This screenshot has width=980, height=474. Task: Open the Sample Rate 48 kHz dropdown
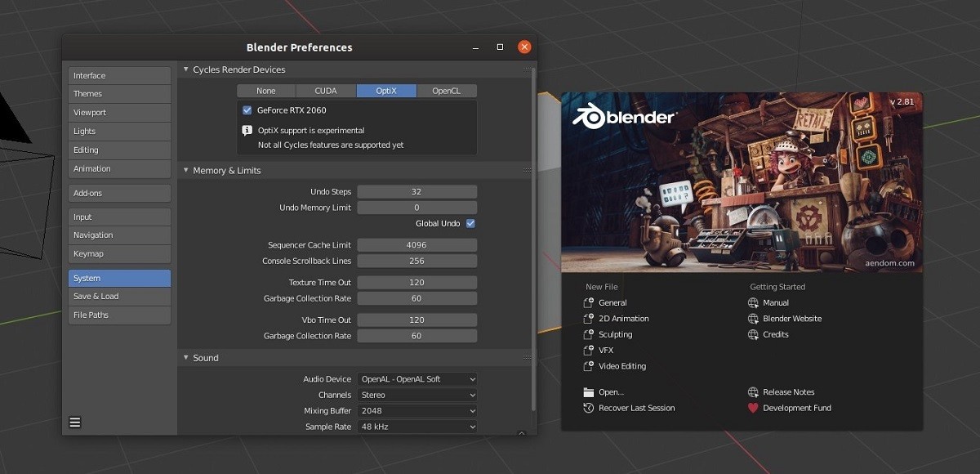417,427
